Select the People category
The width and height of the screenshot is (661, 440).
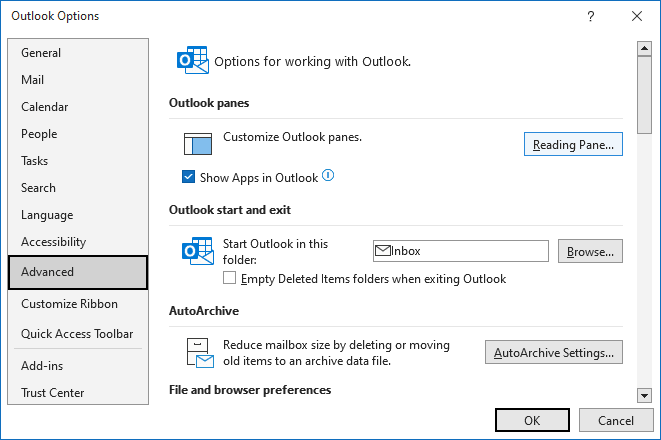click(x=78, y=134)
